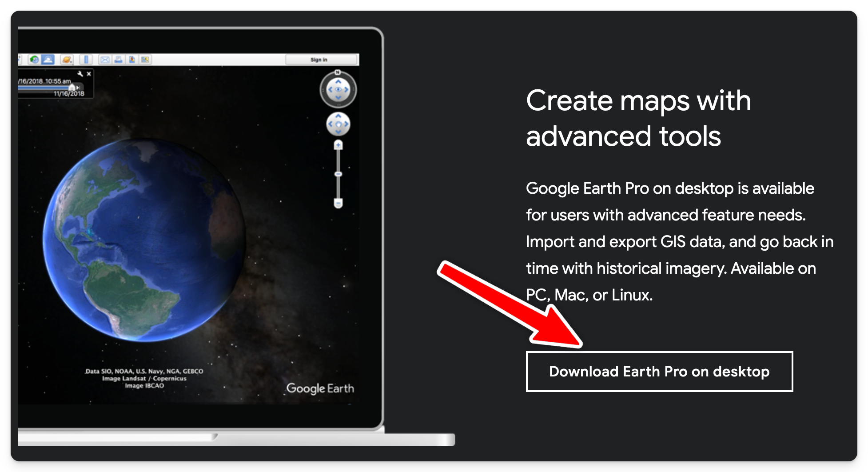Open the planet switcher dropdown
The image size is (868, 472).
[67, 60]
